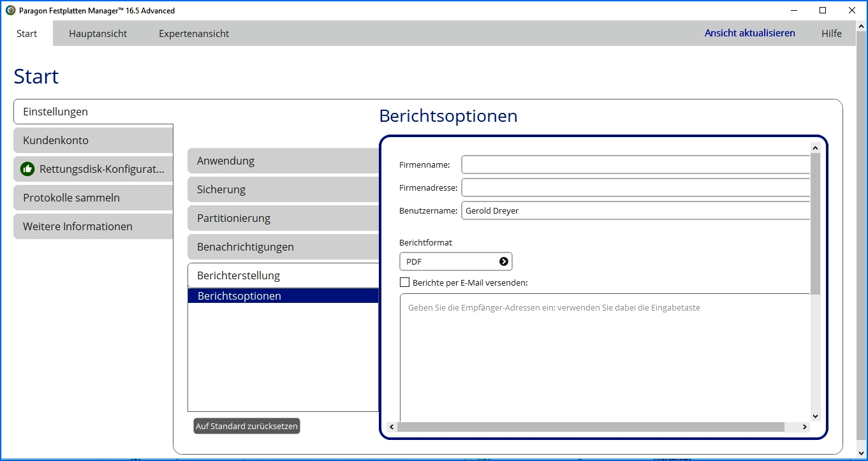The width and height of the screenshot is (868, 461).
Task: Click the vertical scrollbar up arrow
Action: pos(815,148)
